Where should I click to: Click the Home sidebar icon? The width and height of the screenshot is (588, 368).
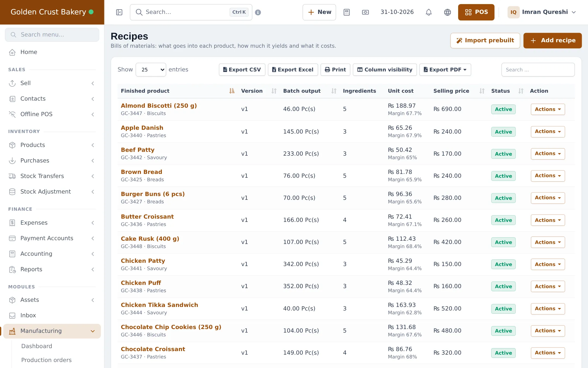pyautogui.click(x=12, y=52)
